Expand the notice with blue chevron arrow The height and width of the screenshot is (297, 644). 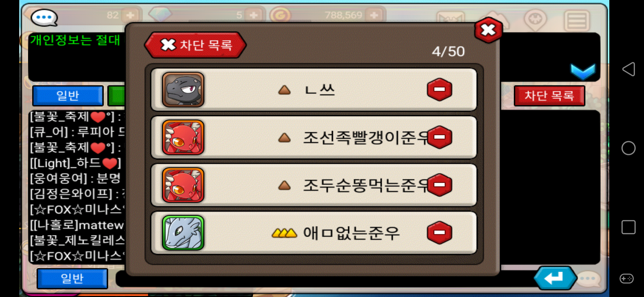tap(583, 71)
